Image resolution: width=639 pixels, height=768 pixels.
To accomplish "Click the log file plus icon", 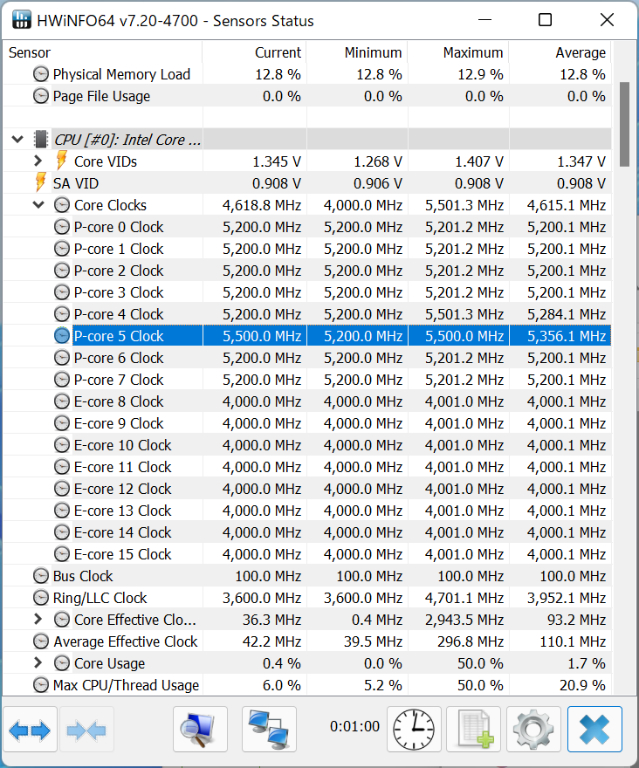I will coord(473,731).
